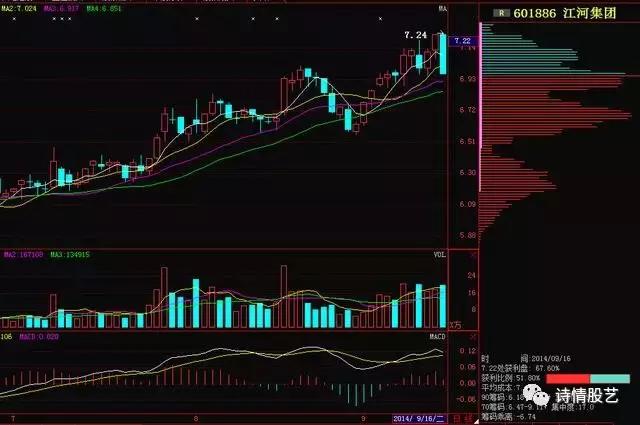Click the 日线 period button
Screen dimensions: 640x425
point(463,418)
